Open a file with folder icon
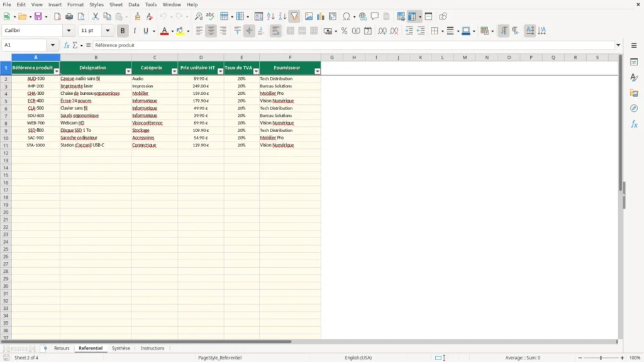 (x=22, y=16)
